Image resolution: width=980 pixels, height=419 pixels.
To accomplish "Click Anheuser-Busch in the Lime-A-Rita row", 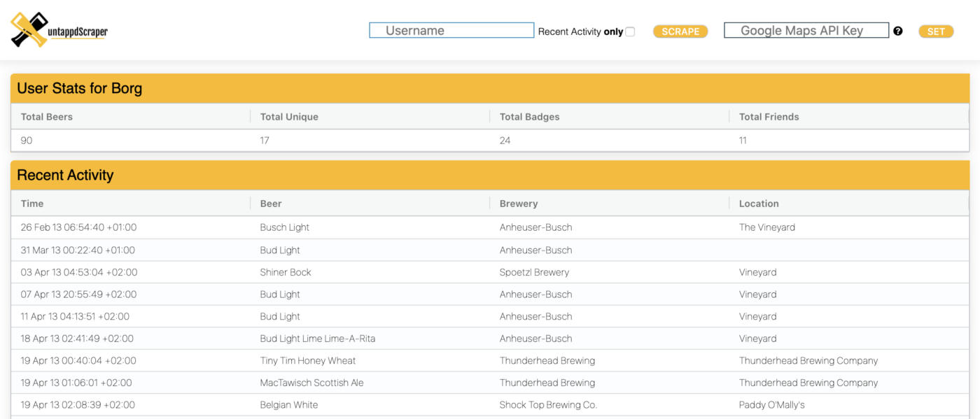I will pyautogui.click(x=536, y=339).
